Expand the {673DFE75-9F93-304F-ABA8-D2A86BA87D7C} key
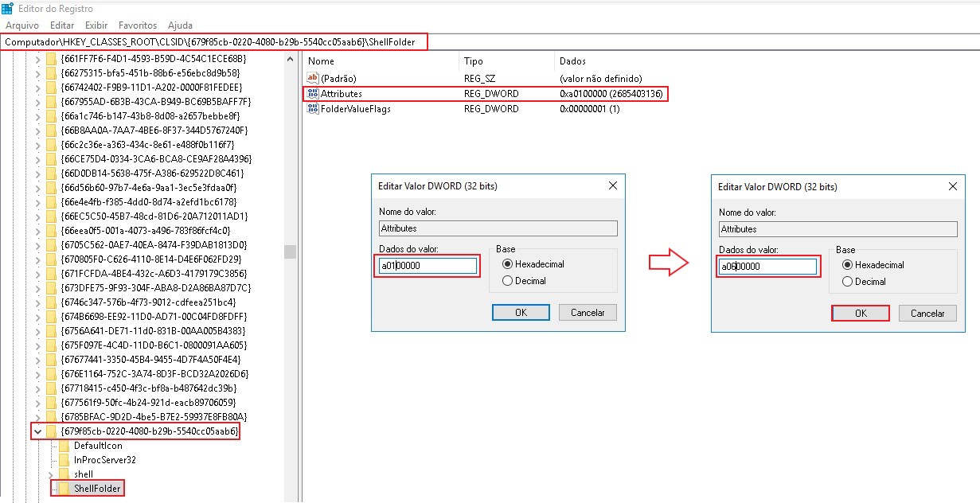The image size is (980, 503). pos(37,288)
